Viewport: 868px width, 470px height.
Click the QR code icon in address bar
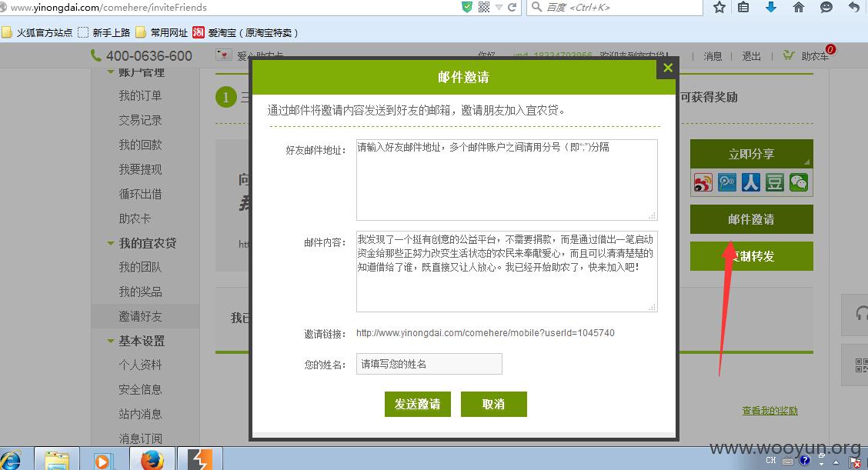coord(484,7)
